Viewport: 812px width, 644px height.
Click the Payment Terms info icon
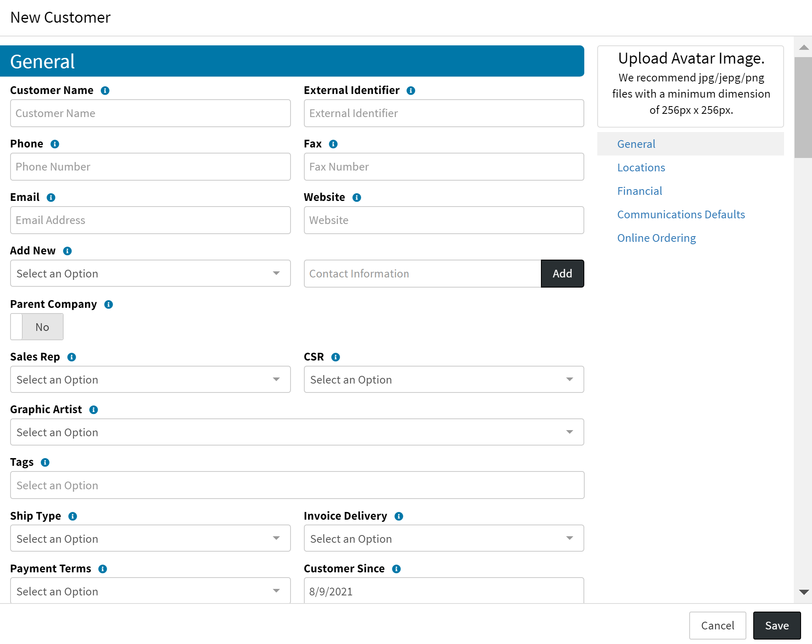coord(103,569)
